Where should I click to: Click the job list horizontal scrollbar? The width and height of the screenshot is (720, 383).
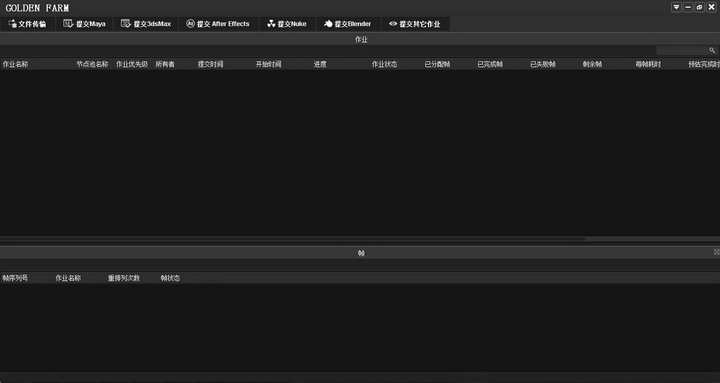[292, 239]
